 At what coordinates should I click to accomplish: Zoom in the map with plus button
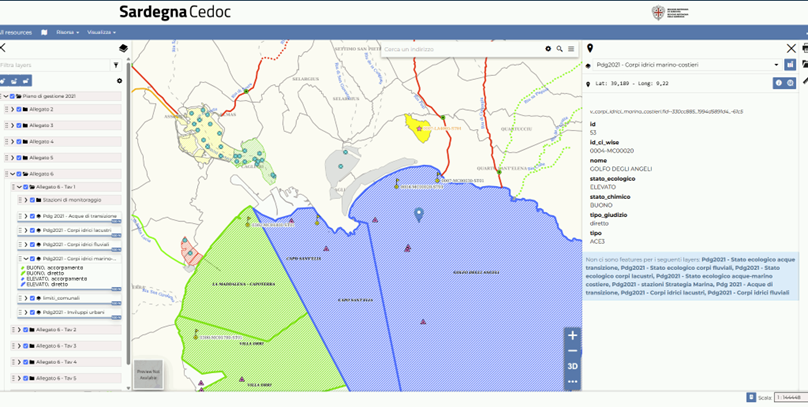[x=572, y=335]
